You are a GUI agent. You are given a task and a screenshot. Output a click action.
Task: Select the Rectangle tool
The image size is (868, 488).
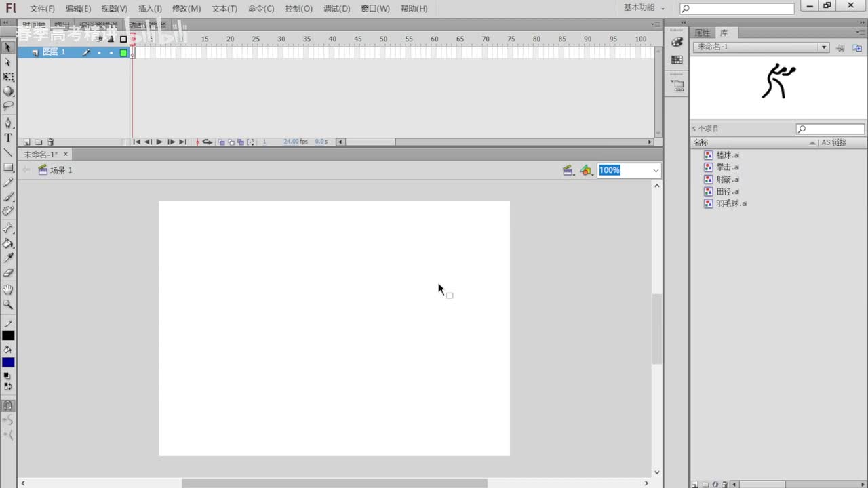tap(8, 167)
